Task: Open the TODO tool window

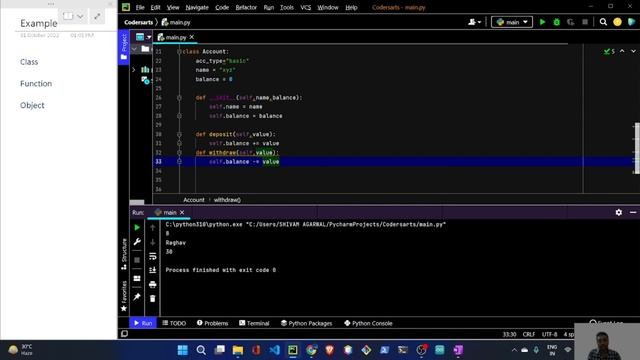Action: pos(174,323)
